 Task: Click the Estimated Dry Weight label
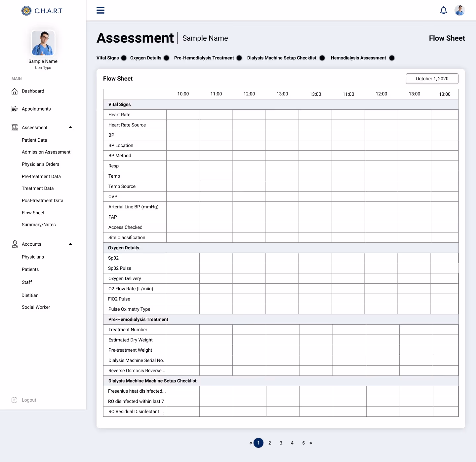131,340
